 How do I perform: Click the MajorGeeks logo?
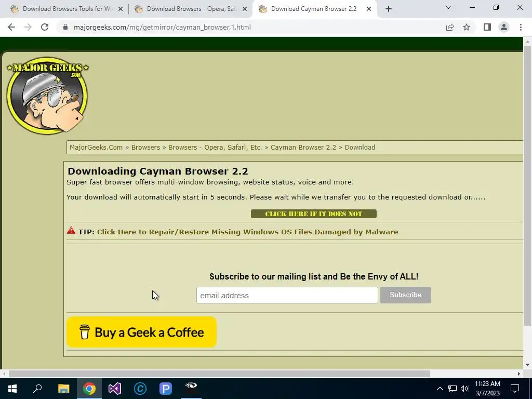pos(47,96)
